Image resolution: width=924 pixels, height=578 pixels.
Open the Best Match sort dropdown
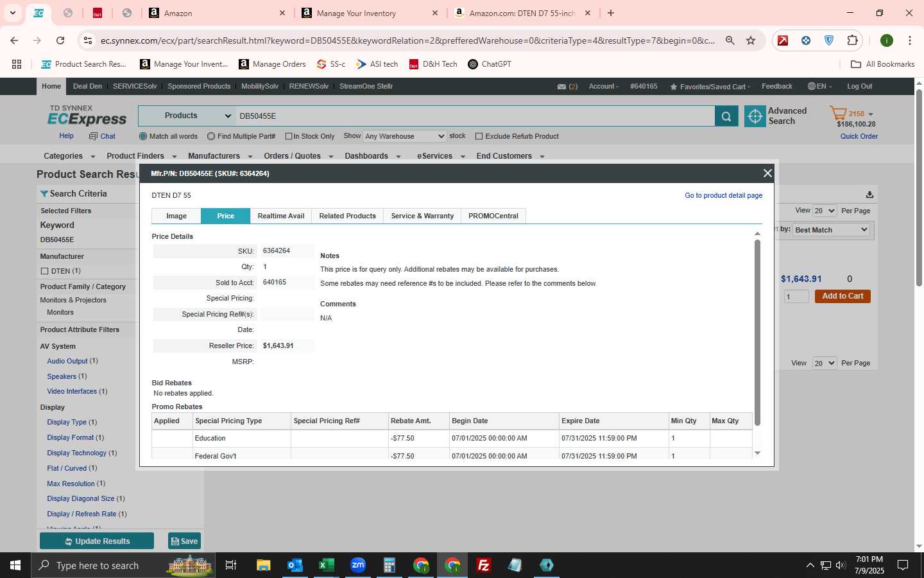pos(831,230)
